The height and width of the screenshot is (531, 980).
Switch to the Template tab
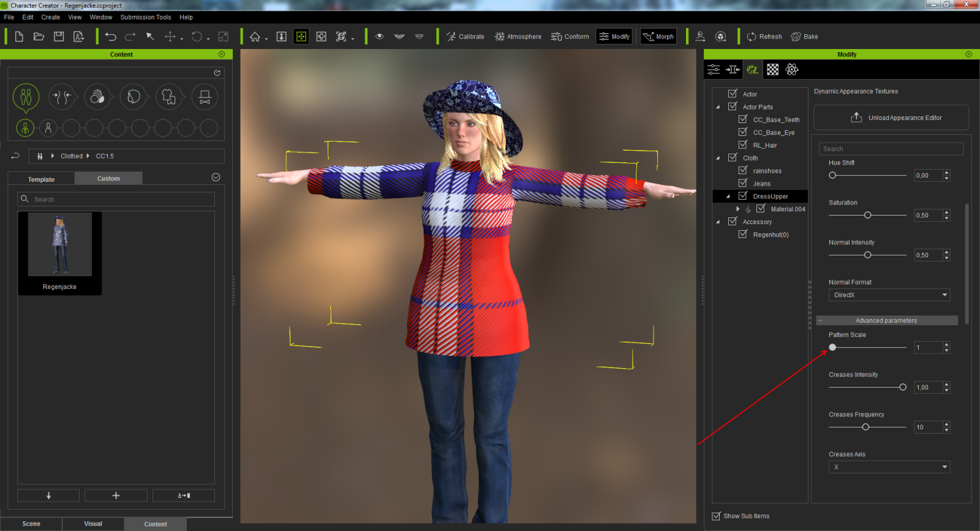click(x=41, y=179)
